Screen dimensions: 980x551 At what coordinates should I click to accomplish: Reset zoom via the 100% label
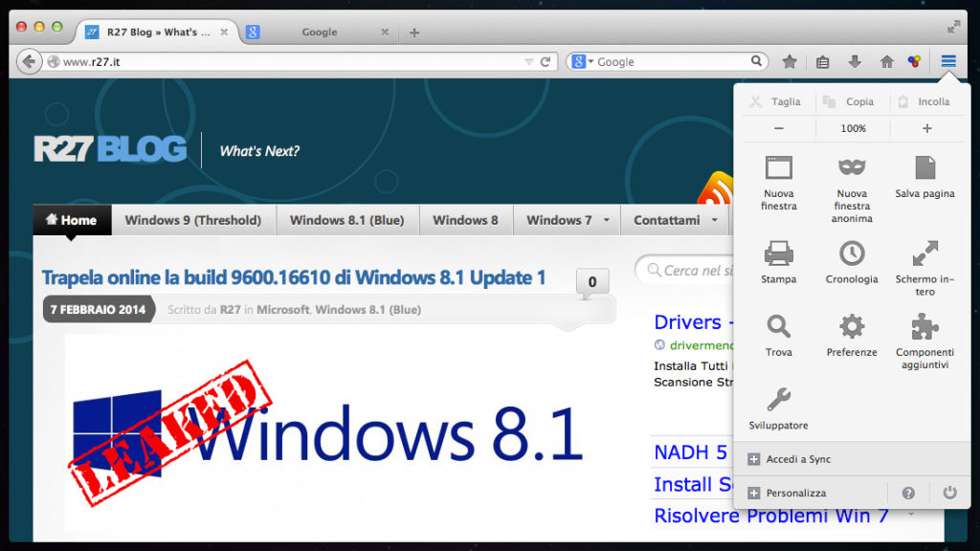pyautogui.click(x=853, y=128)
